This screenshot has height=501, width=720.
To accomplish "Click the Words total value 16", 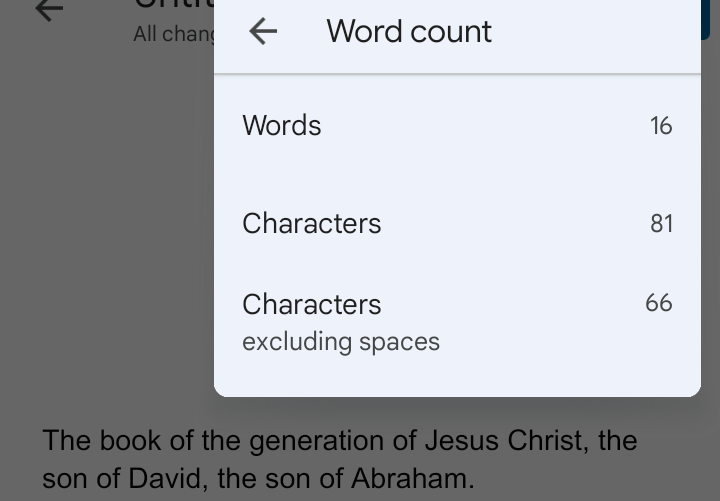I will 661,126.
